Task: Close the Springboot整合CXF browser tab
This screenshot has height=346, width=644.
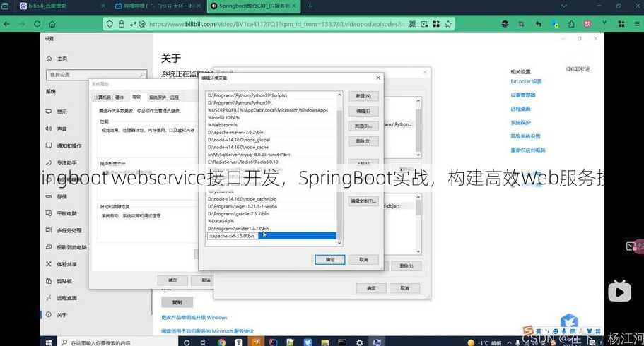Action: (295, 6)
